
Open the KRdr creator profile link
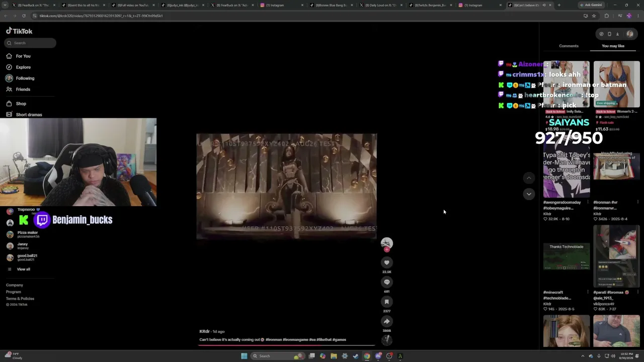(204, 331)
